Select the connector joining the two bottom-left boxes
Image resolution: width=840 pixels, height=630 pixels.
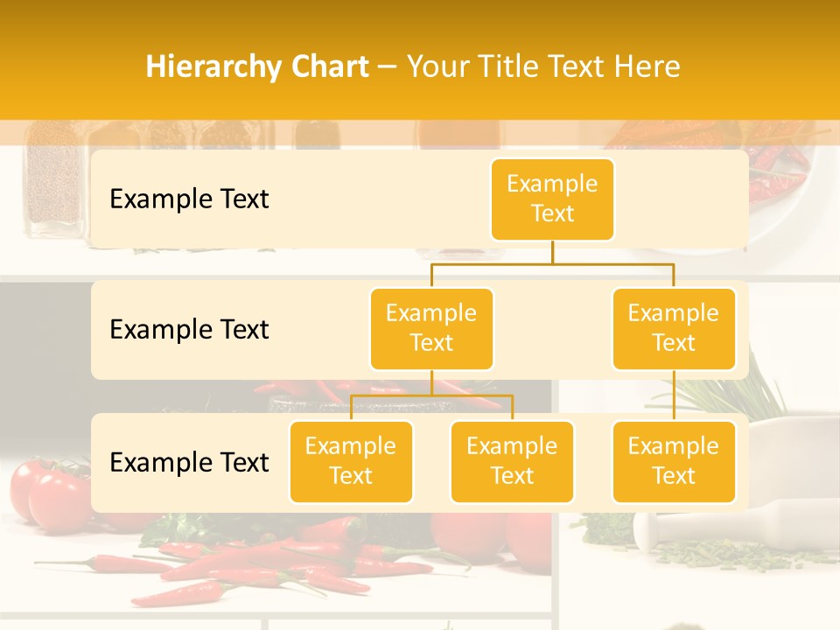click(431, 395)
